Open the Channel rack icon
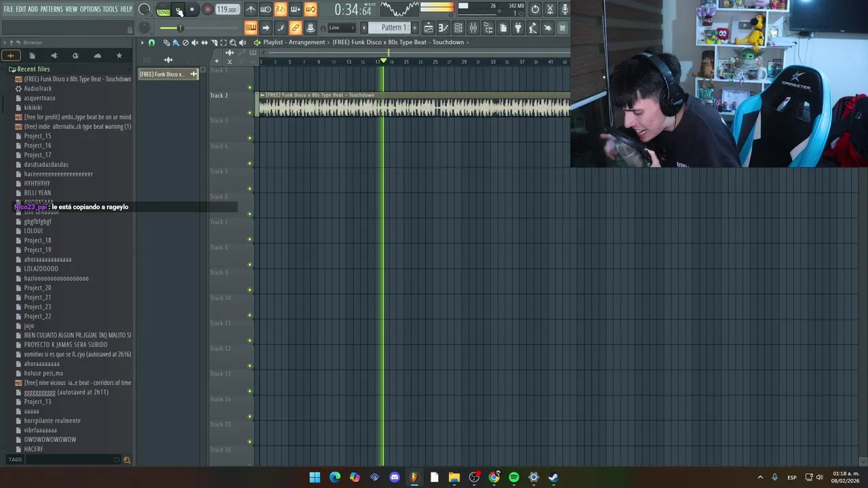This screenshot has height=488, width=868. (x=458, y=28)
